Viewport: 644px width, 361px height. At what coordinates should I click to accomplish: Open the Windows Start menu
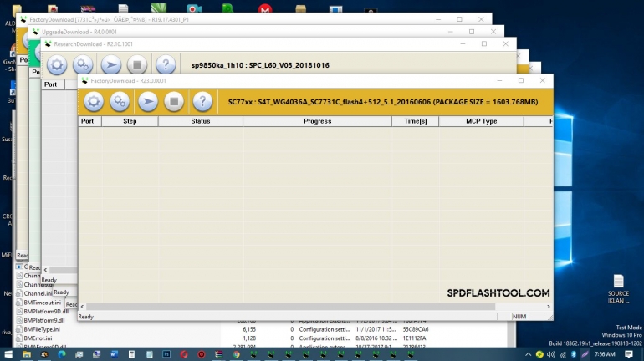[x=8, y=354]
